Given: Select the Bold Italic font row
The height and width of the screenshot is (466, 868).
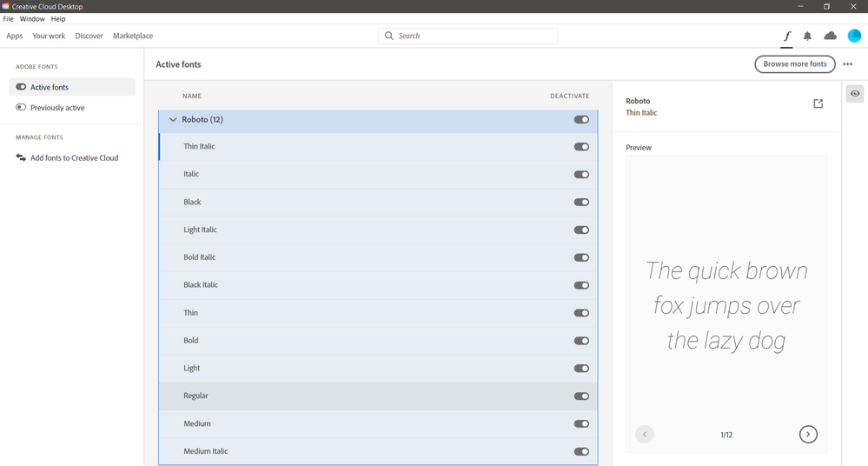Looking at the screenshot, I should point(378,257).
